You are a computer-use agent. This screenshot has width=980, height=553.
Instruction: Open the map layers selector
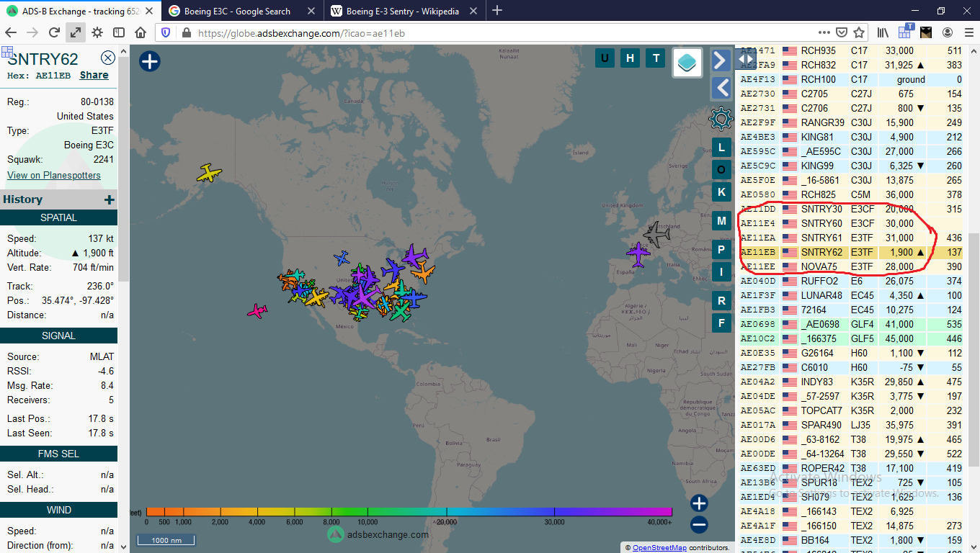[x=687, y=63]
